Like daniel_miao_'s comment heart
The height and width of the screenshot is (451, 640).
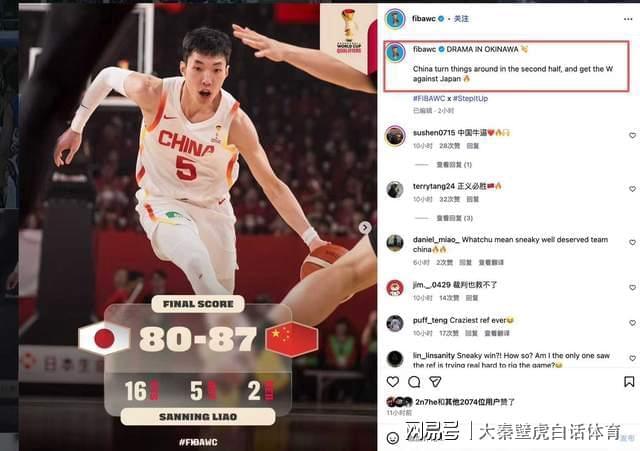tap(632, 242)
